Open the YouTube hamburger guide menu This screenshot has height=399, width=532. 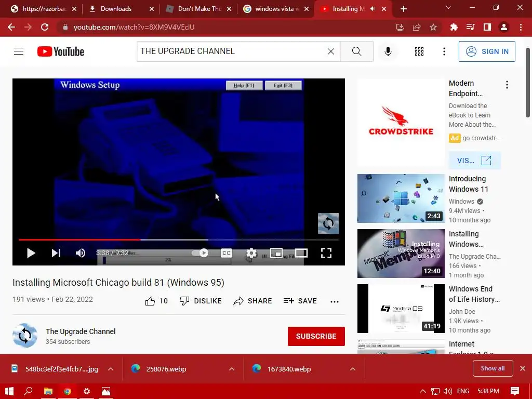point(19,51)
